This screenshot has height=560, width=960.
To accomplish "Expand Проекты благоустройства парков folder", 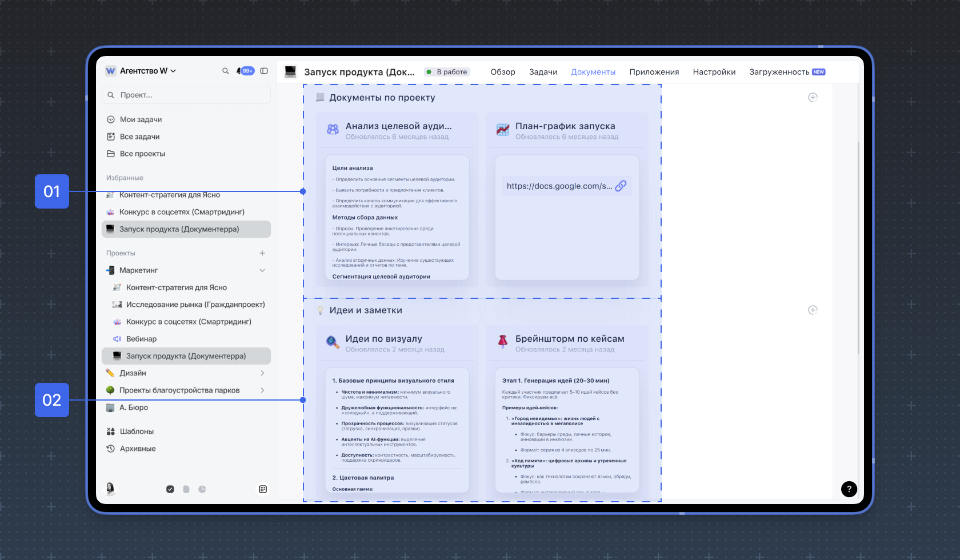I will tap(262, 390).
